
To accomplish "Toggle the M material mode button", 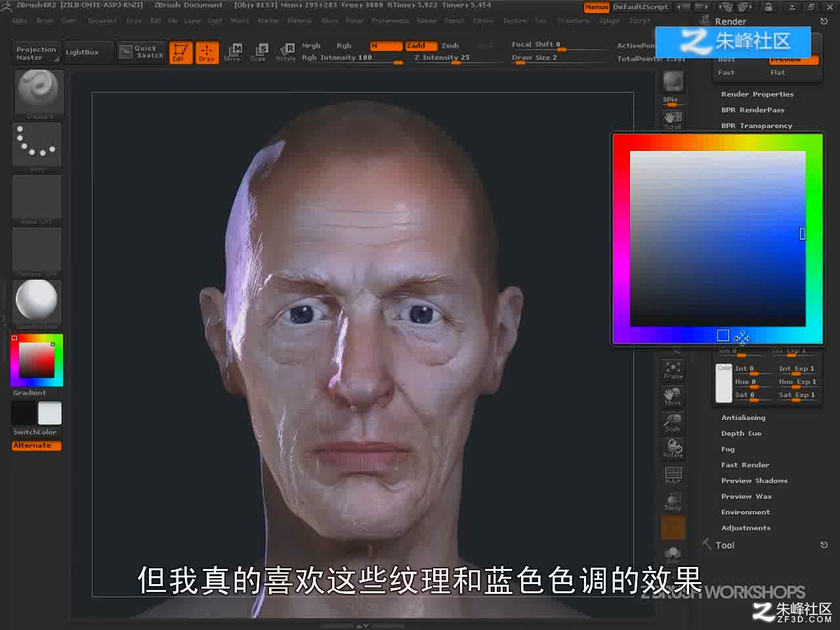I will click(386, 46).
